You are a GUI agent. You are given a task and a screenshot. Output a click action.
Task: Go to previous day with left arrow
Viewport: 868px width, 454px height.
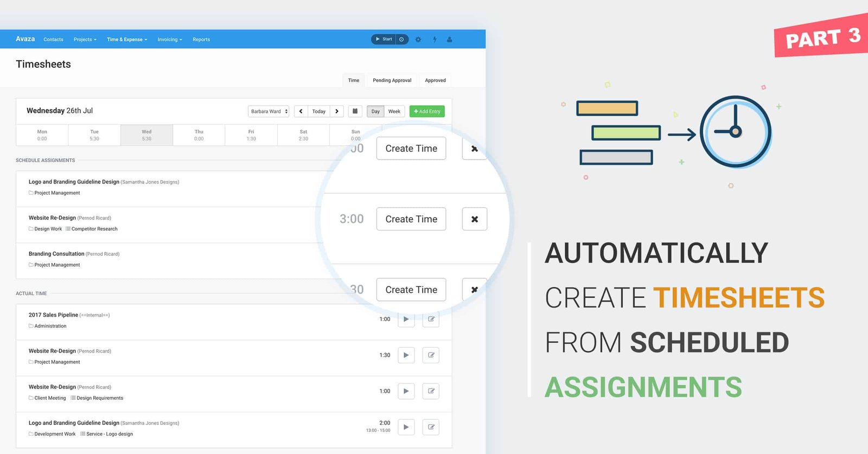pyautogui.click(x=301, y=111)
